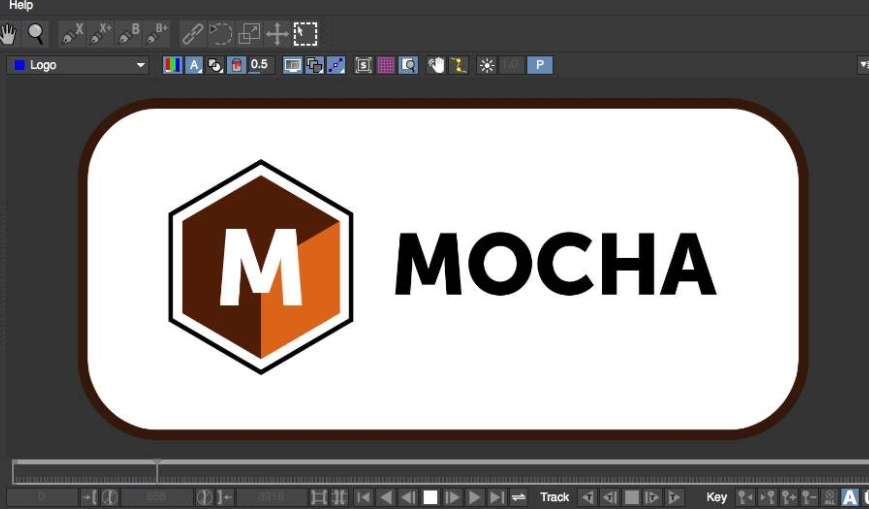
Task: Click the out-point frame field
Action: [272, 497]
